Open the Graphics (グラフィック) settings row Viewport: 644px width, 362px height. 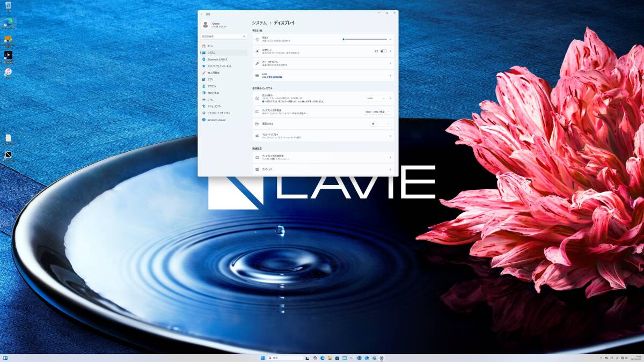pos(323,169)
